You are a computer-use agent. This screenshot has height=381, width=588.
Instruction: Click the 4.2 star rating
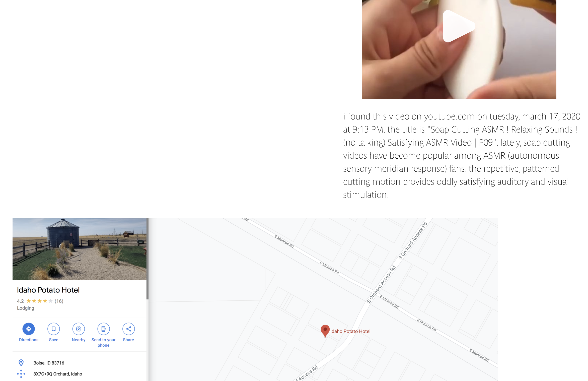35,301
